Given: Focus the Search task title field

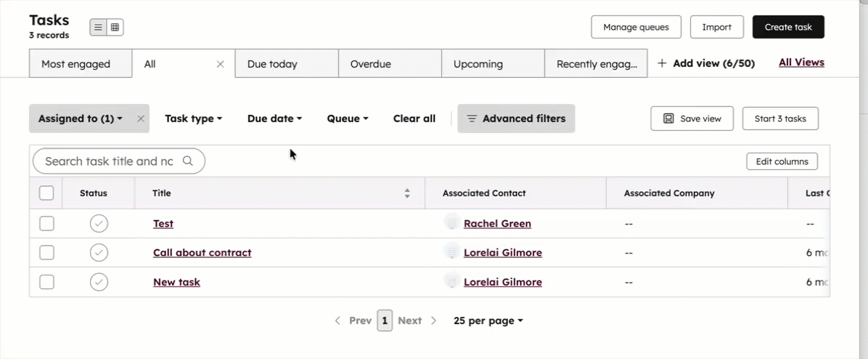Looking at the screenshot, I should (119, 161).
